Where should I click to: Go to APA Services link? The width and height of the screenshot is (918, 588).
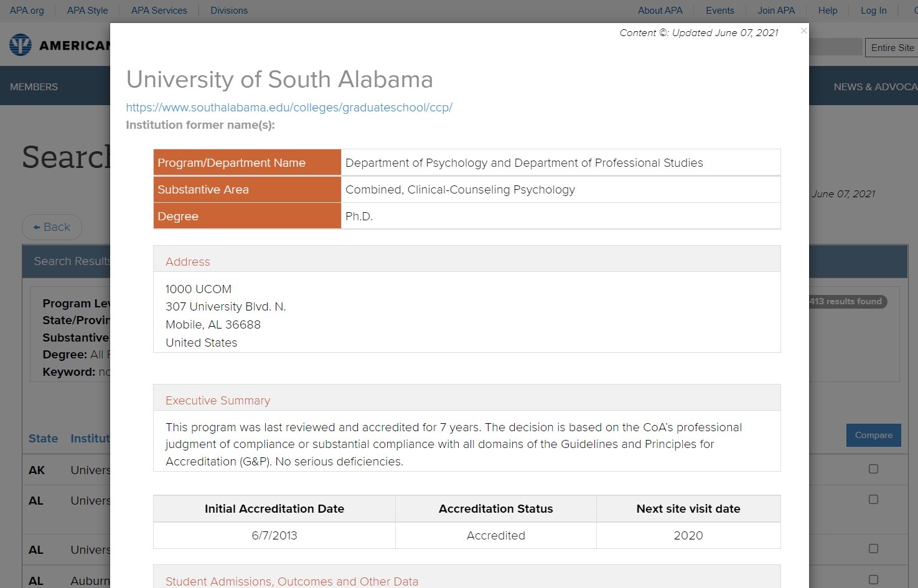159,11
